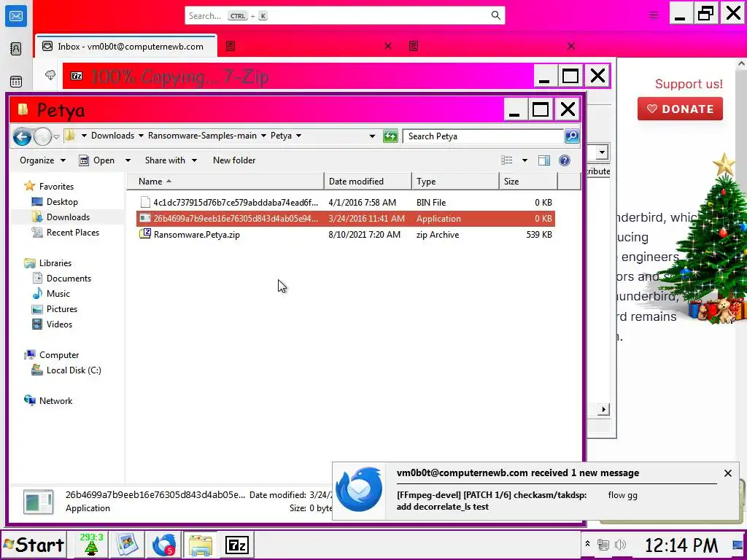Click the Thunderbird logo in the notification
This screenshot has height=560, width=747.
click(359, 489)
